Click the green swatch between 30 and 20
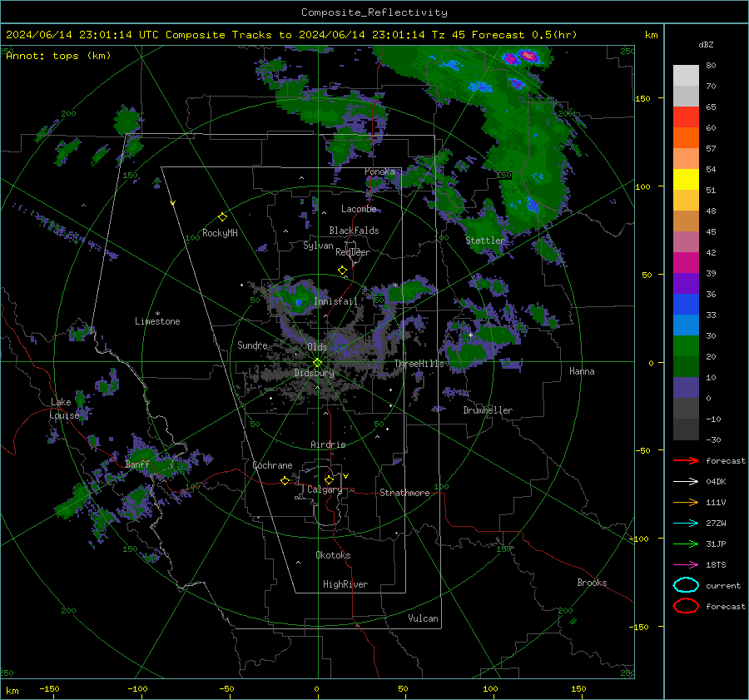This screenshot has height=700, width=749. 686,345
